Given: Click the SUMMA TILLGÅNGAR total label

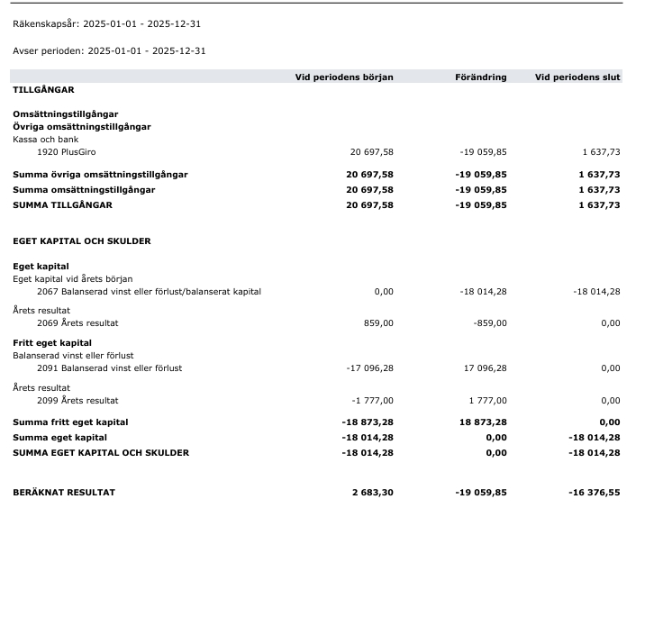Looking at the screenshot, I should coord(62,205).
